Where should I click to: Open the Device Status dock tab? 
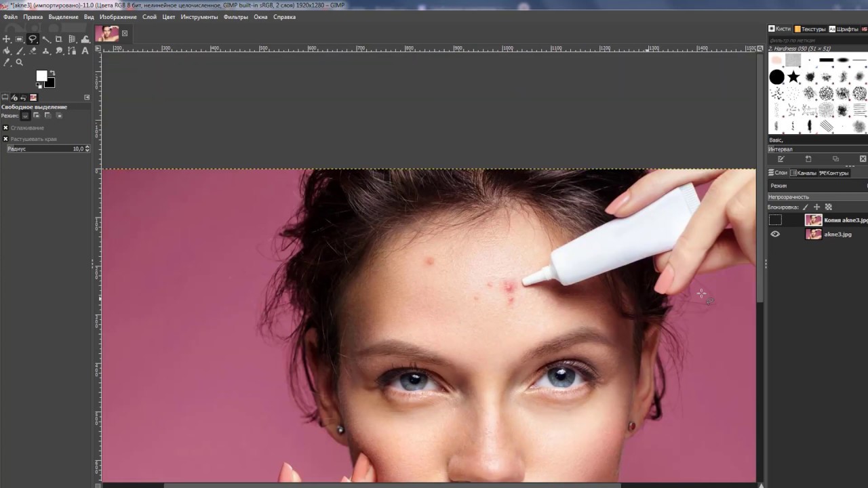tap(14, 98)
